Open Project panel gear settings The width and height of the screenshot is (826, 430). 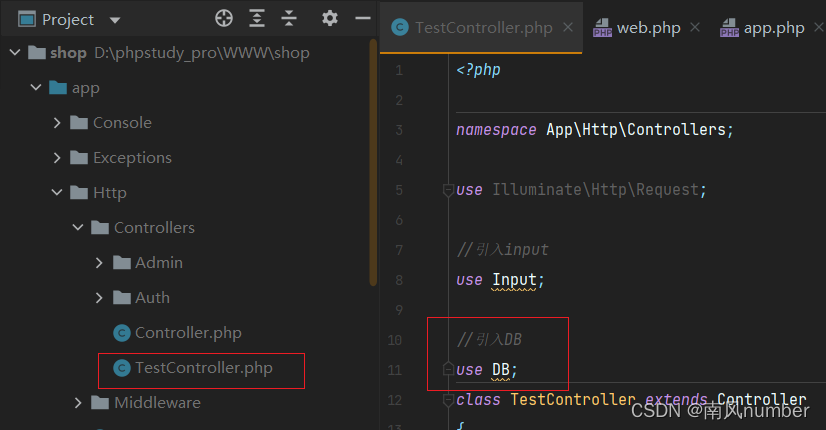[x=330, y=18]
